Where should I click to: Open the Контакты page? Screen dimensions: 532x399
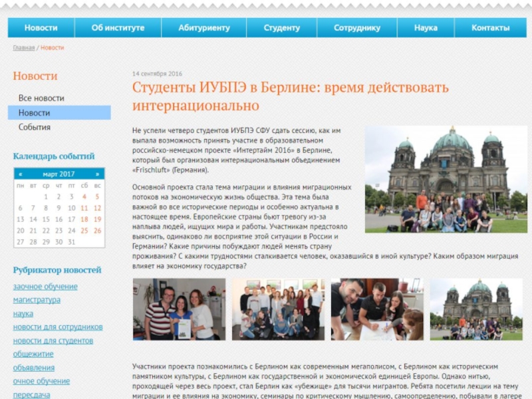(x=490, y=28)
